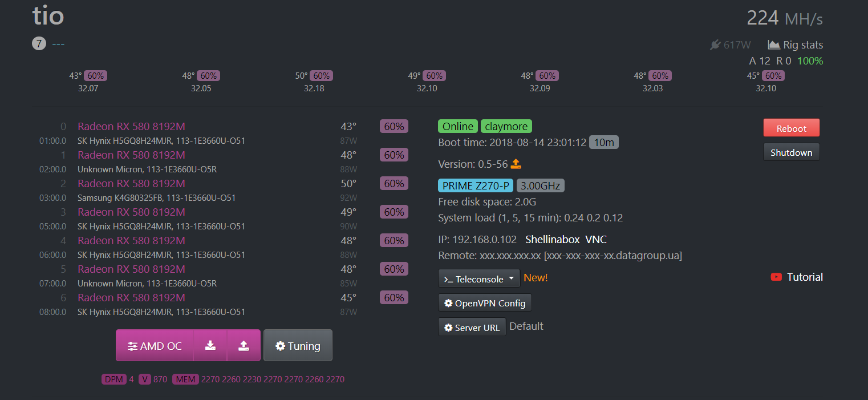This screenshot has height=400, width=868.
Task: Click the 60% fan badge for GPU 2
Action: (x=394, y=184)
